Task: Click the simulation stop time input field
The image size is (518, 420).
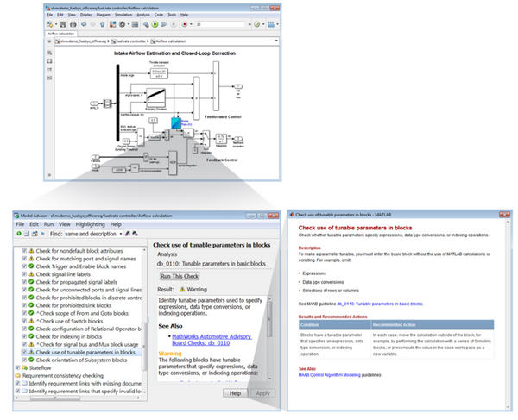Action: tap(220, 24)
